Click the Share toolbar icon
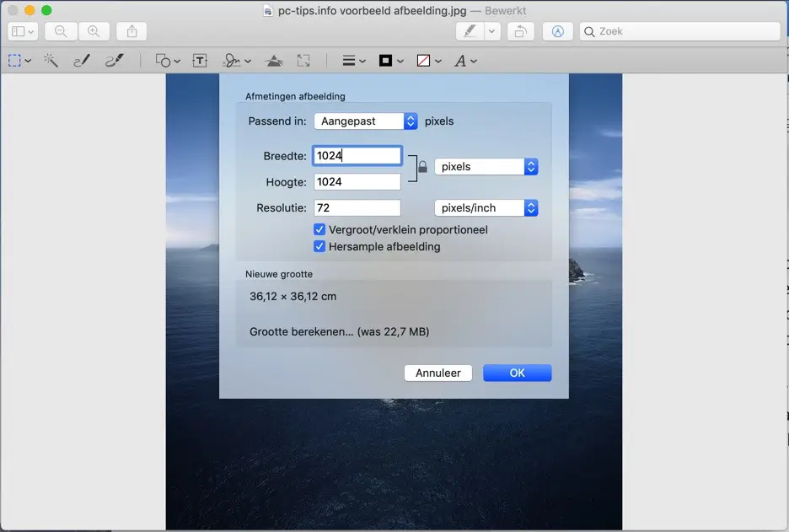This screenshot has width=789, height=532. 131,31
